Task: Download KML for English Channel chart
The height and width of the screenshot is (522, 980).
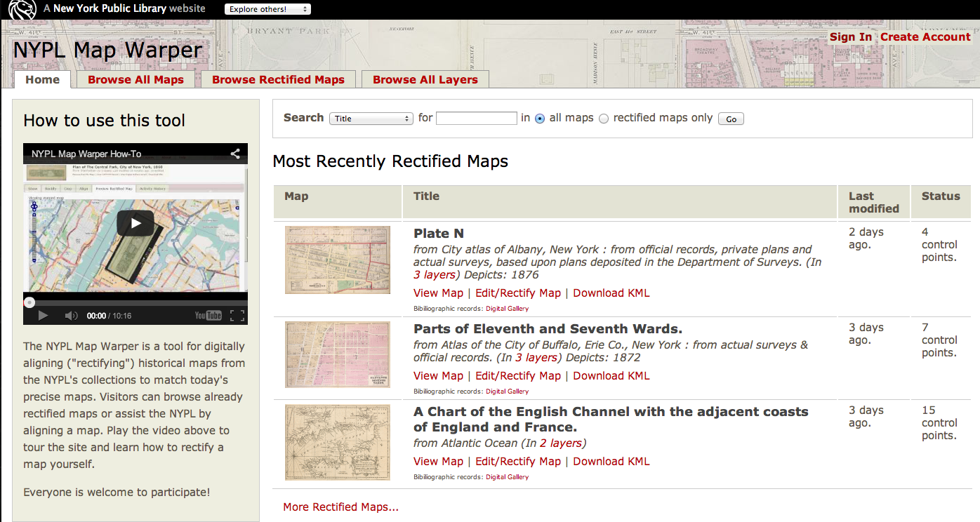Action: 611,461
